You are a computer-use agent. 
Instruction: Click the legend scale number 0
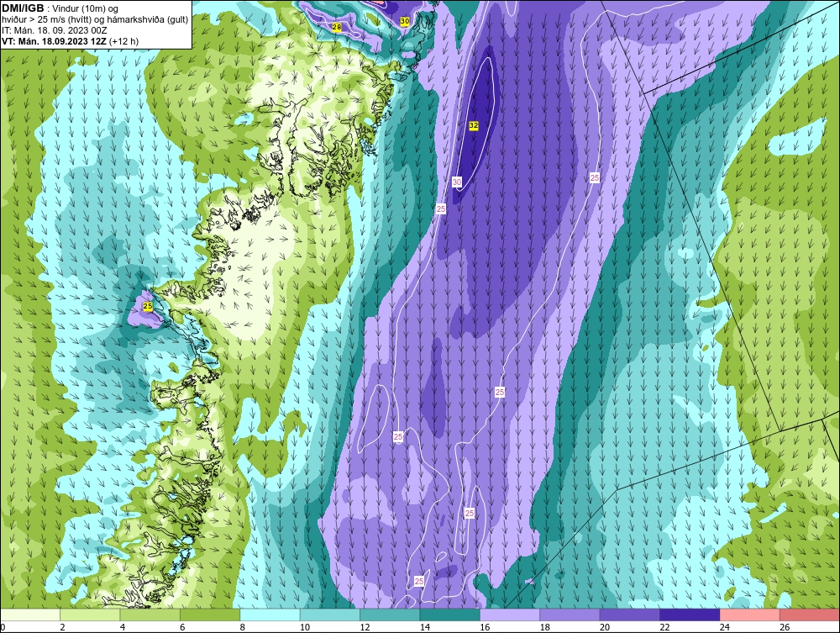point(3,627)
